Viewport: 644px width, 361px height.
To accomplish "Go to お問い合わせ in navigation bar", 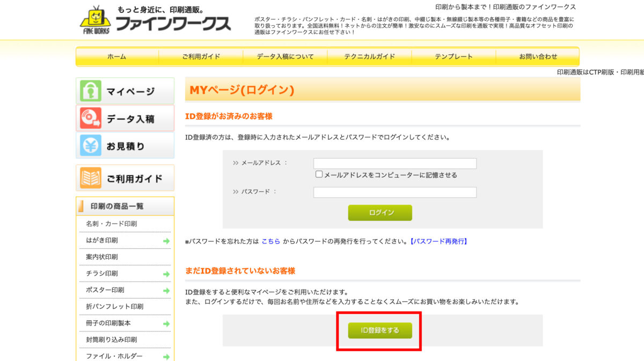I will pos(538,56).
